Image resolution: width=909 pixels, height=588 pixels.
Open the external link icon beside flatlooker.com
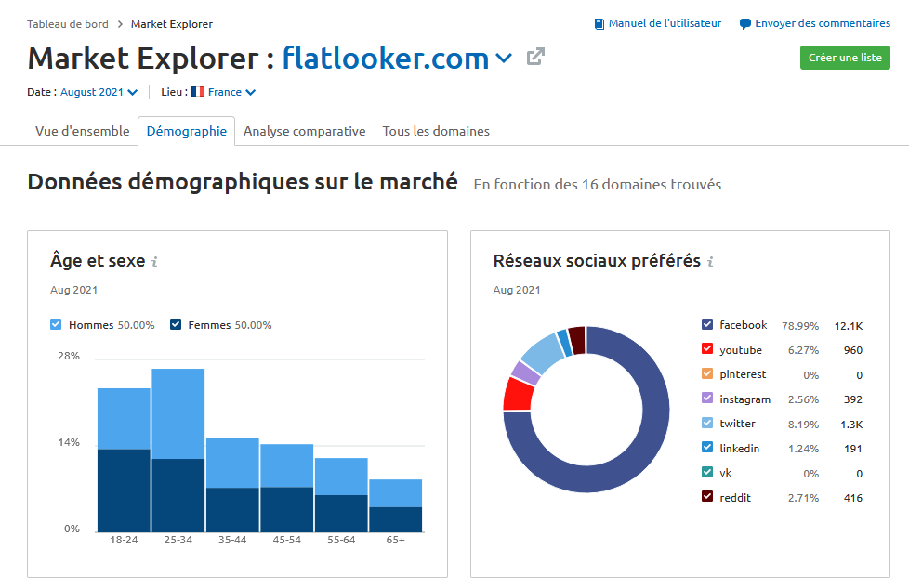(535, 57)
